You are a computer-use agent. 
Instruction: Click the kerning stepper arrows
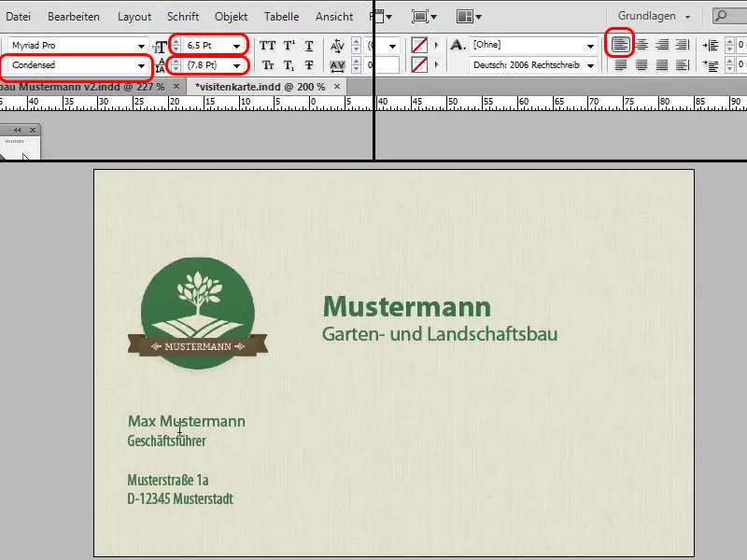pyautogui.click(x=356, y=46)
